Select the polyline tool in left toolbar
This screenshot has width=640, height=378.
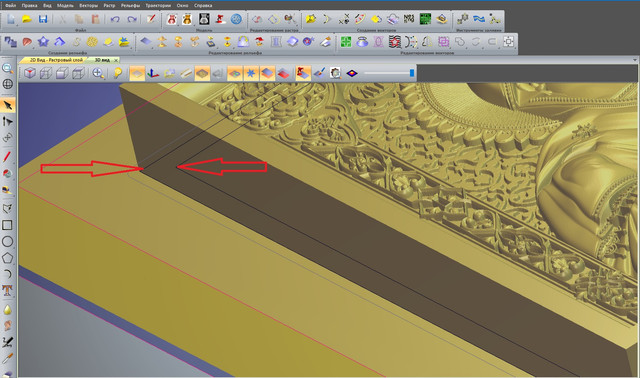point(7,208)
